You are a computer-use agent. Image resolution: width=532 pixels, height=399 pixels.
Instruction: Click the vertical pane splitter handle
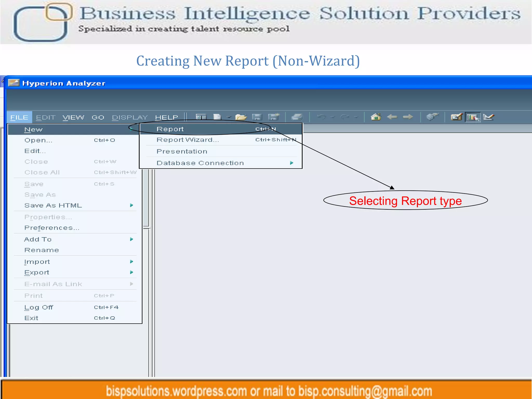pos(147,228)
